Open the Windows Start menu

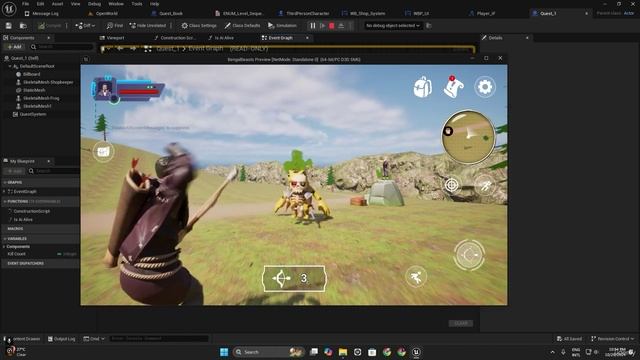(224, 352)
